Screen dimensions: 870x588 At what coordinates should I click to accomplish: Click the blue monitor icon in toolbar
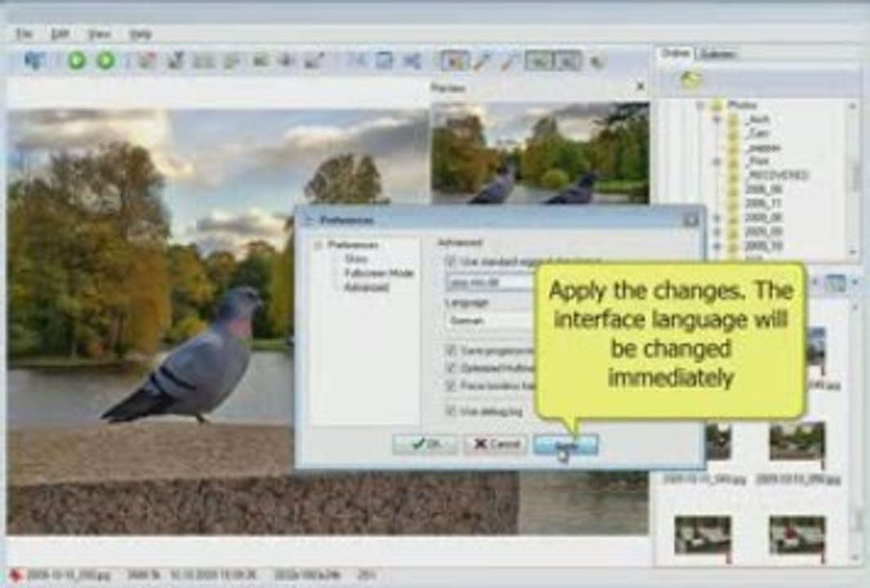(x=34, y=60)
